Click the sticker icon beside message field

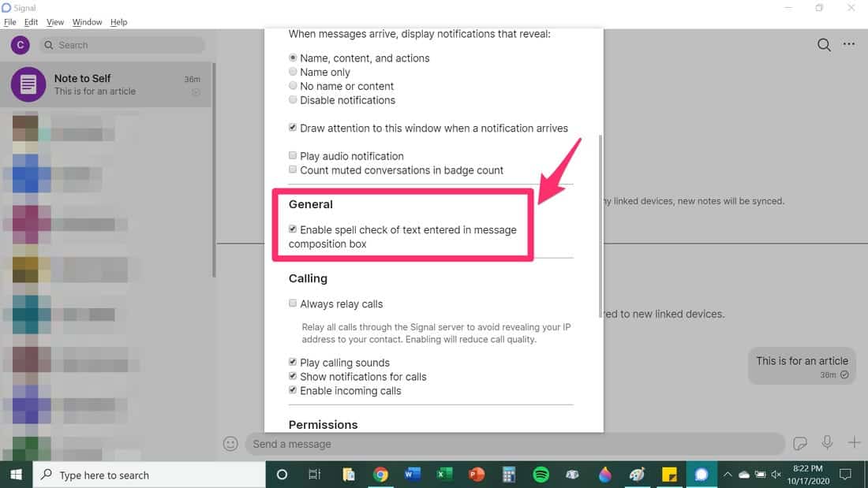click(x=800, y=443)
